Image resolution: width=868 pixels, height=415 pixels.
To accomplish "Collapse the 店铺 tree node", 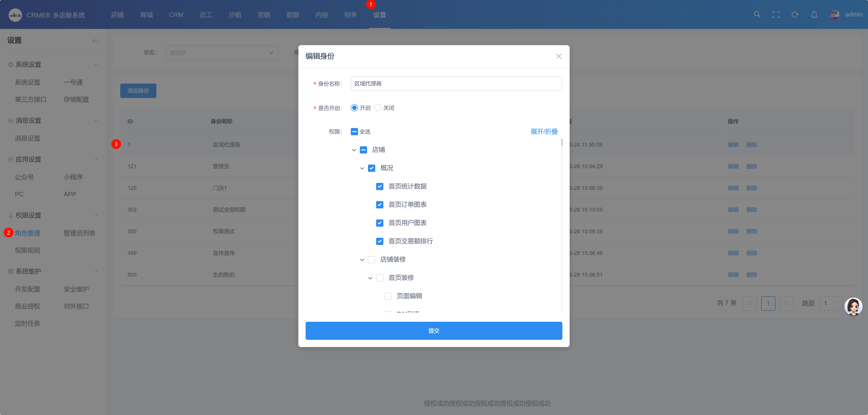I will (x=354, y=150).
